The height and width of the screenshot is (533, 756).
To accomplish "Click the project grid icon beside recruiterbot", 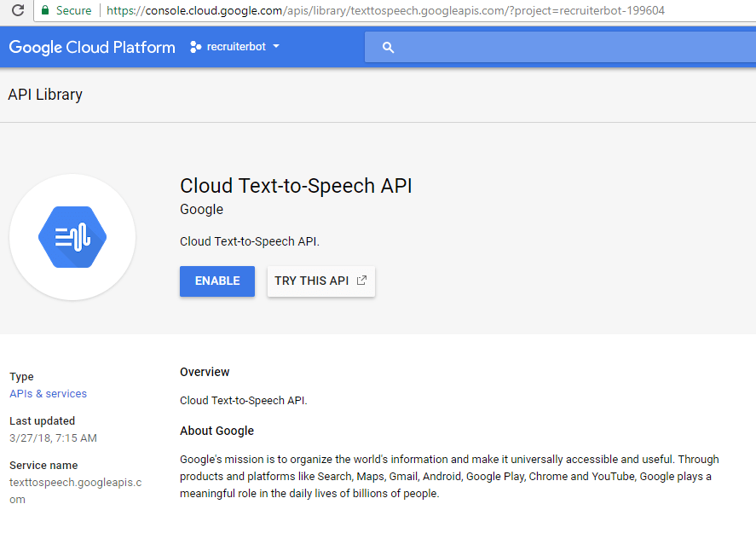I will click(x=194, y=47).
